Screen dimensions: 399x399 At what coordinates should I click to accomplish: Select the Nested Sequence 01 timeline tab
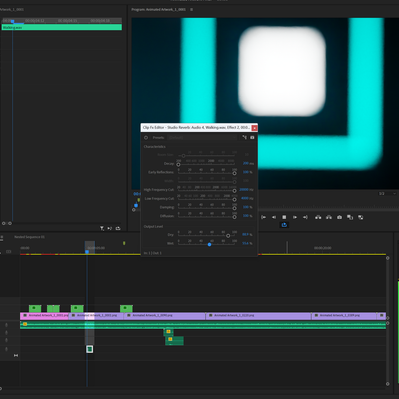[29, 237]
